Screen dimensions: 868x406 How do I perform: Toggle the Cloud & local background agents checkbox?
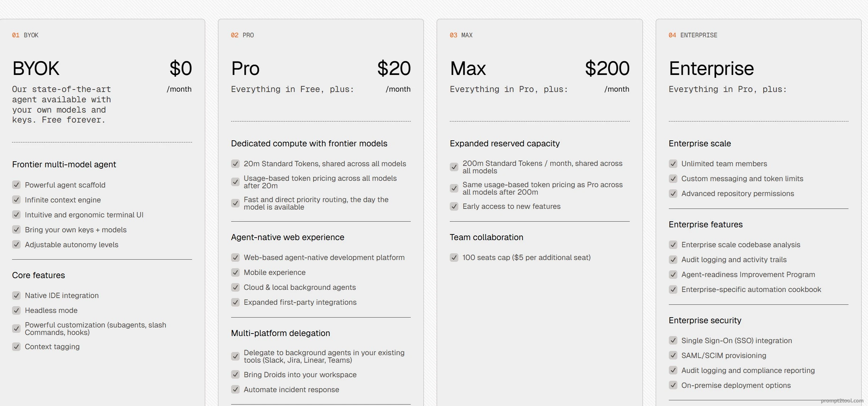pos(235,287)
